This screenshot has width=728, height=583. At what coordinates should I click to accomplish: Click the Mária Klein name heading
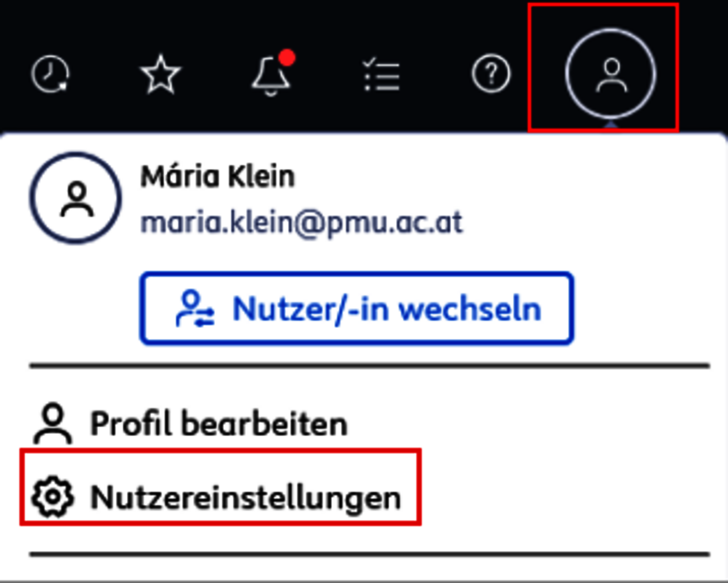(x=218, y=176)
